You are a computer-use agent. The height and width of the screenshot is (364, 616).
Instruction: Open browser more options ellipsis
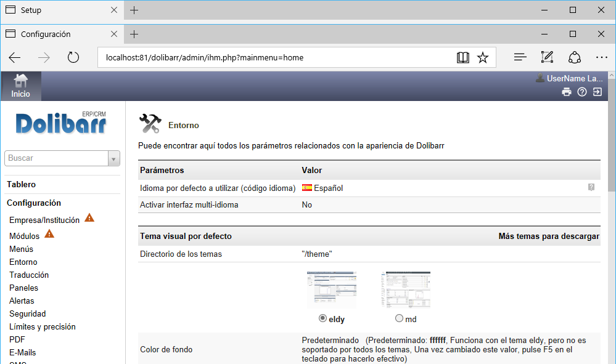(601, 57)
